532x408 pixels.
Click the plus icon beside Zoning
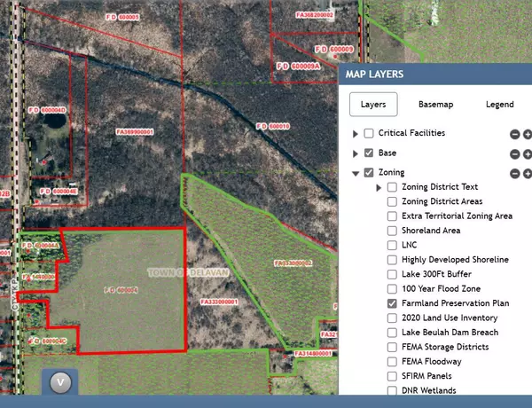tap(528, 174)
